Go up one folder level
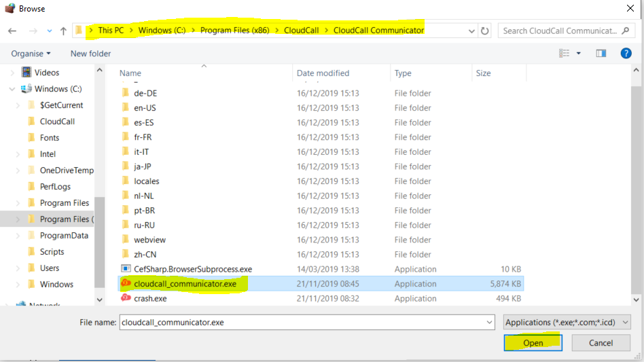Viewport: 644px width, 362px height. (63, 31)
